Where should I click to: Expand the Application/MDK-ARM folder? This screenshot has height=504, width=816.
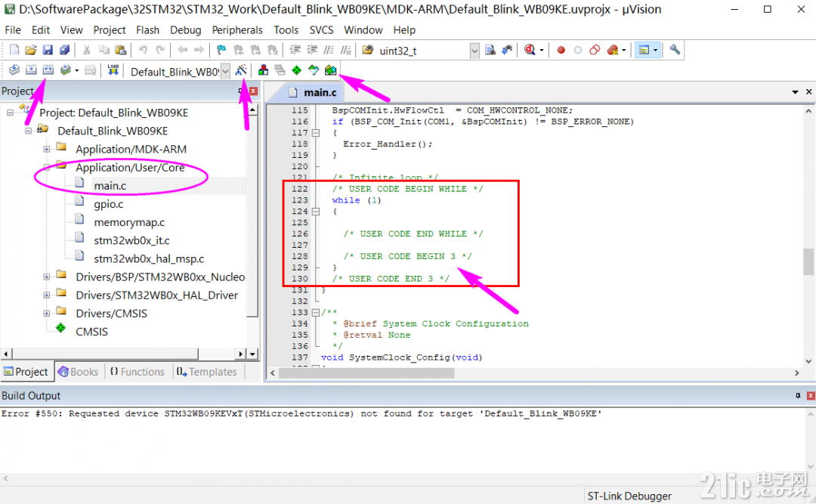(x=47, y=150)
